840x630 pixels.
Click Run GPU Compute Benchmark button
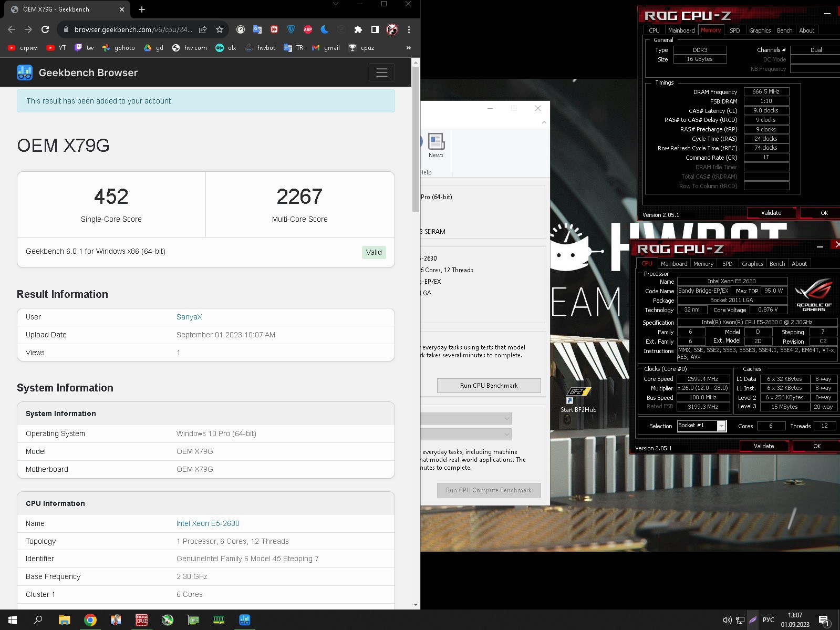489,490
